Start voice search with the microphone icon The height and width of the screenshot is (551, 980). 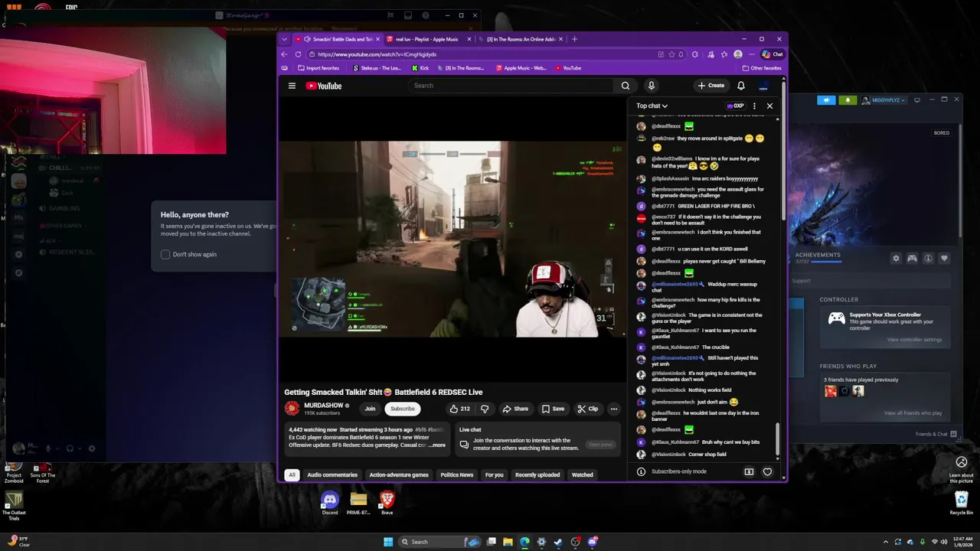(x=651, y=86)
